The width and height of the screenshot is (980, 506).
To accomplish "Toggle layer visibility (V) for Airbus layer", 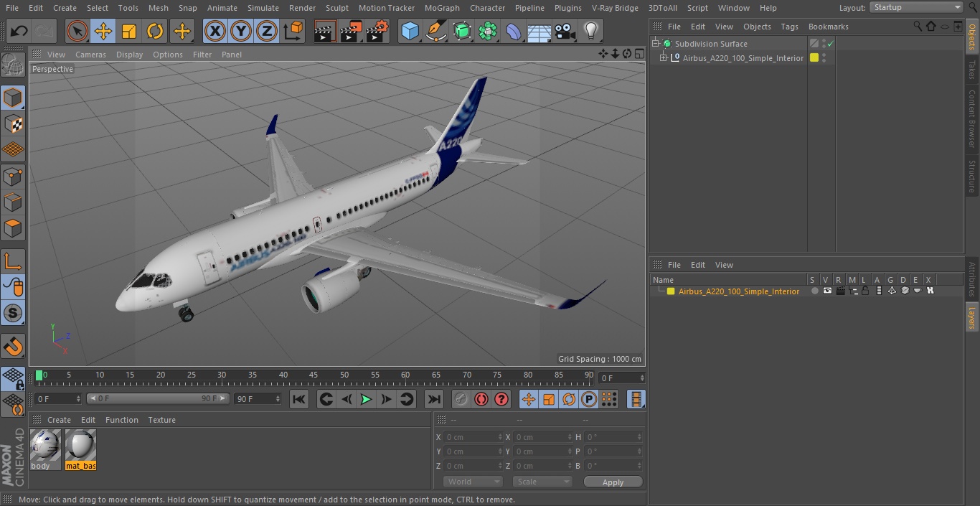I will [x=827, y=291].
